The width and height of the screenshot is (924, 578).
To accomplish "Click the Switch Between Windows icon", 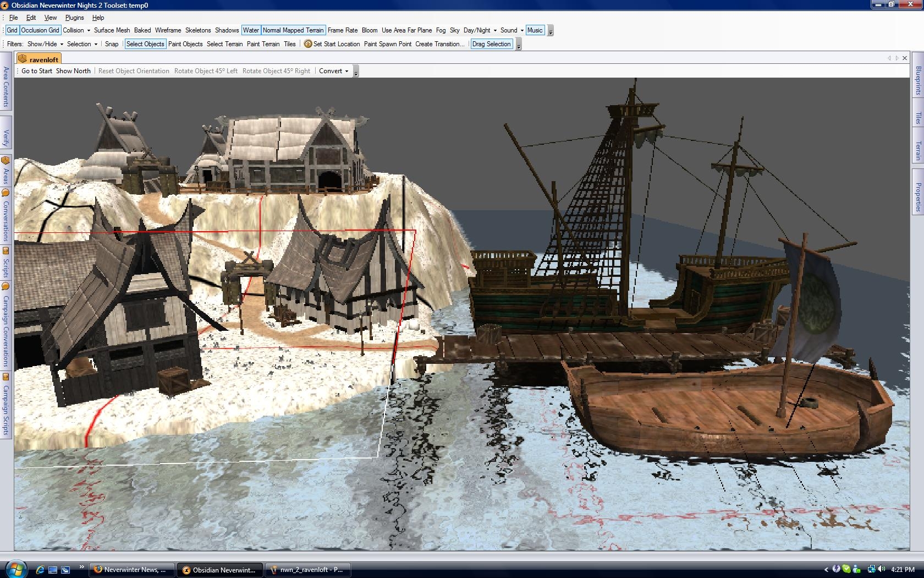I will [x=65, y=570].
